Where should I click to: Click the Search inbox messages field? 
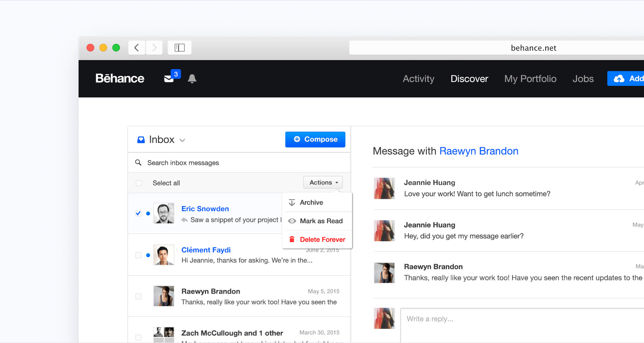pyautogui.click(x=239, y=163)
